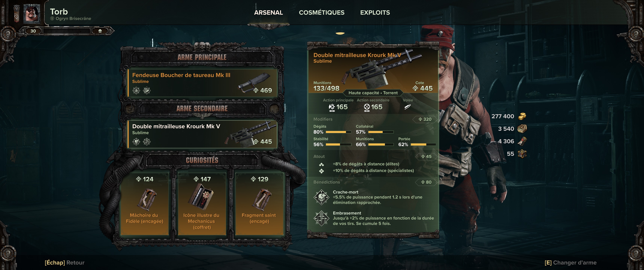Viewport: 644px width, 270px height.
Task: Select Icône illustre du Mechanicus curio
Action: point(202,204)
